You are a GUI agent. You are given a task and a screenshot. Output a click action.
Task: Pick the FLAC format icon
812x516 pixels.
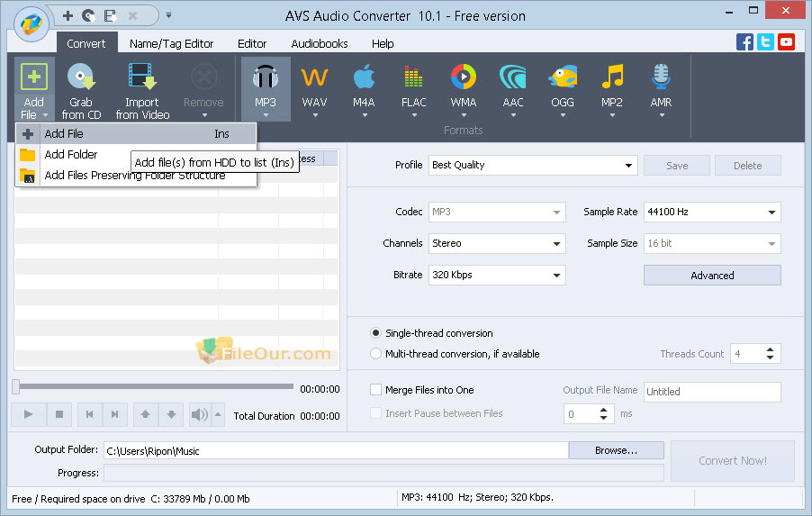(413, 77)
